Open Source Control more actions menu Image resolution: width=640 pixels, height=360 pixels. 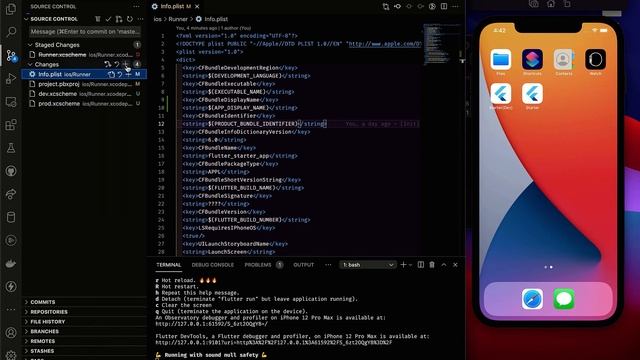click(x=140, y=19)
